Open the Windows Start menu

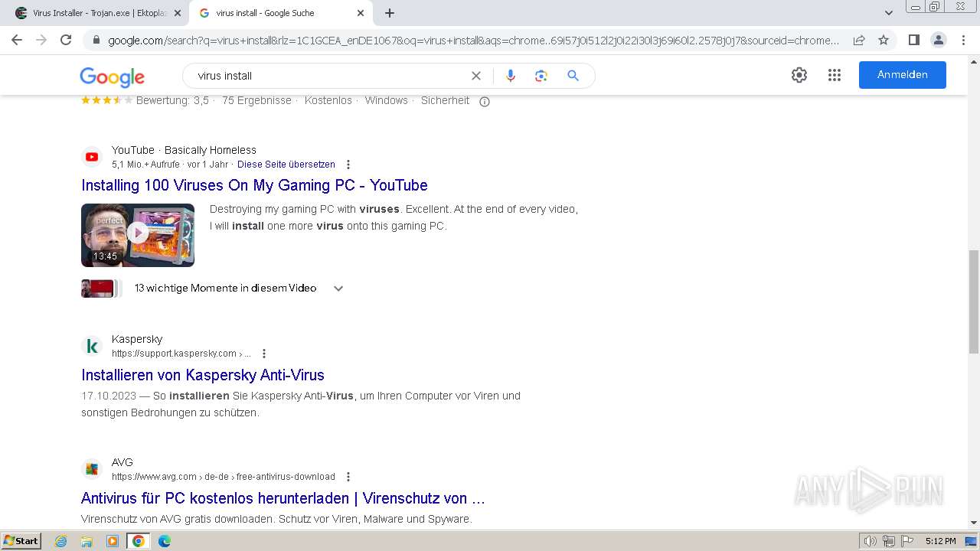click(x=21, y=541)
